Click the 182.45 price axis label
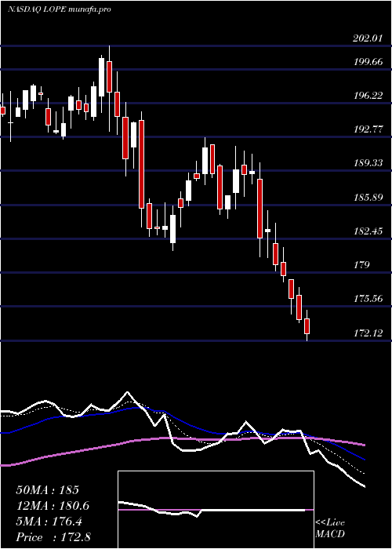Screen dimensions: 392x549 point(368,231)
